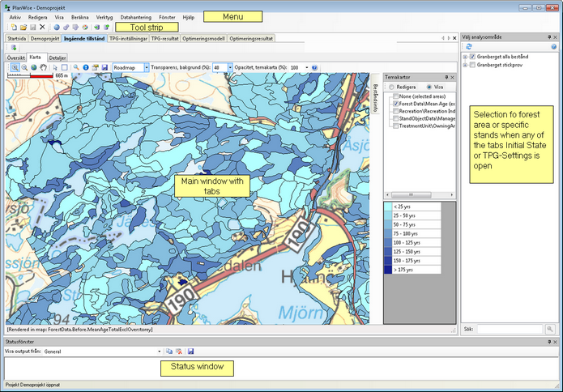Click the pie chart icon in tool strip
This screenshot has width=563, height=392.
[85, 28]
